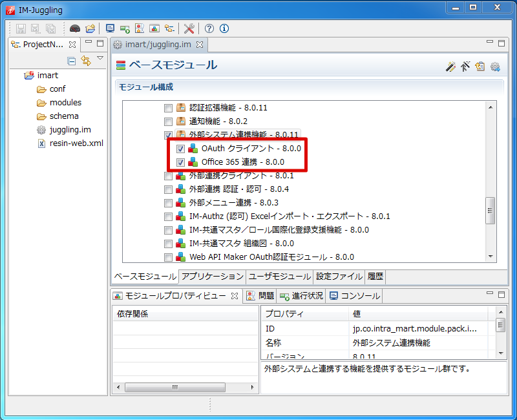Click the broom-like icon in base module header
This screenshot has width=517, height=420.
click(x=465, y=67)
